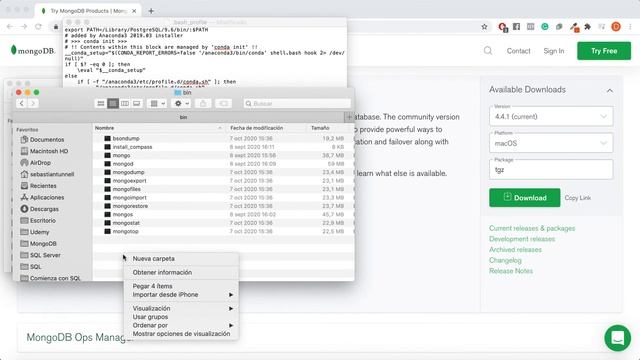The image size is (640, 360).
Task: Open the Sign In link
Action: [x=553, y=51]
